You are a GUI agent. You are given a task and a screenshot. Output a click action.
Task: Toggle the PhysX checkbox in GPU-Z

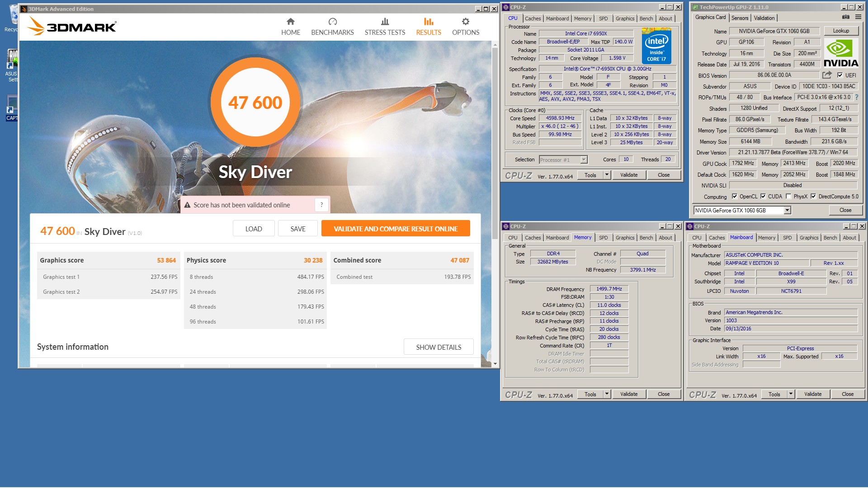click(788, 197)
